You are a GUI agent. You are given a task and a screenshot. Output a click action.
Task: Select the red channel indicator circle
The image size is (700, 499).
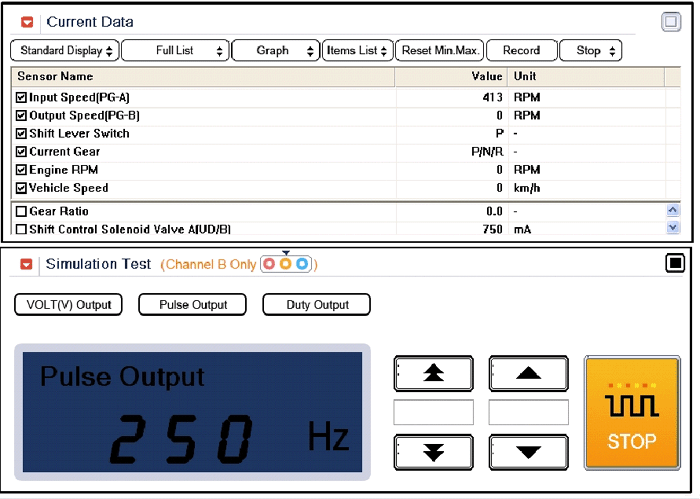(x=269, y=264)
